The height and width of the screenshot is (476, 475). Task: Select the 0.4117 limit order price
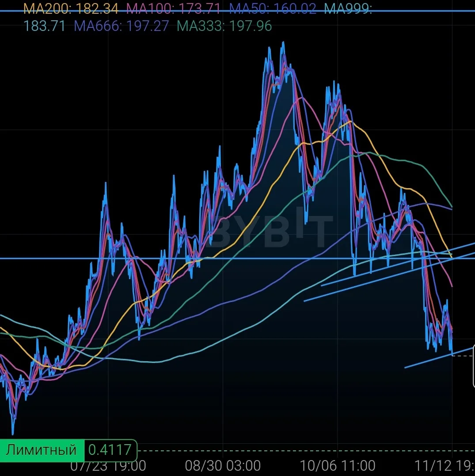110,450
